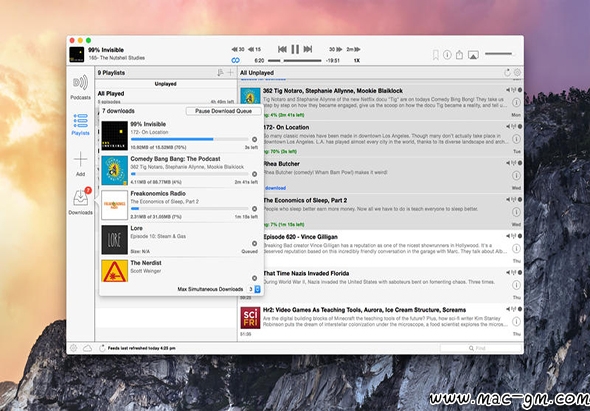The image size is (590, 411).
Task: Click the share icon
Action: (x=459, y=55)
